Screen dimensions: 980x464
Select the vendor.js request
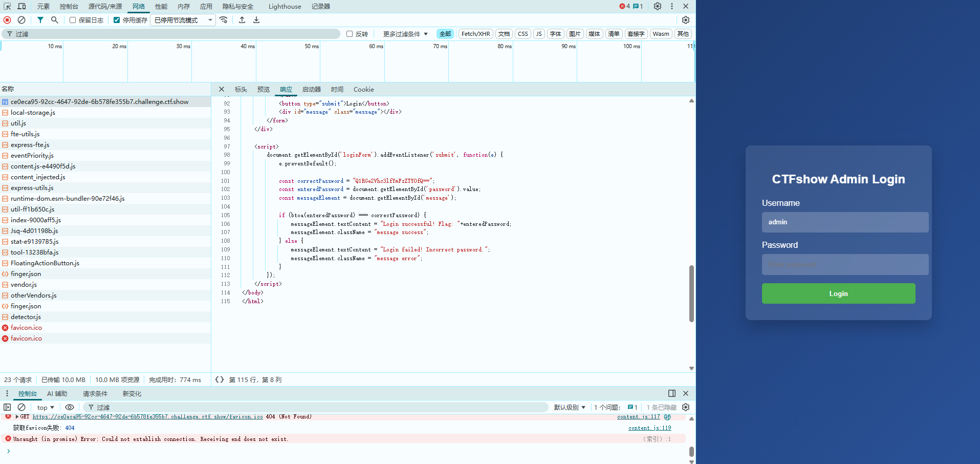(105, 284)
